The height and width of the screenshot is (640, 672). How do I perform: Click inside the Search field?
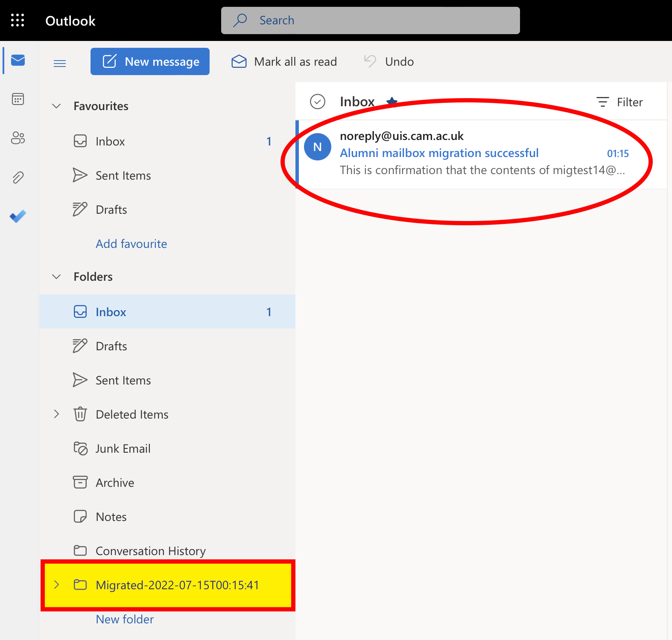[x=371, y=20]
